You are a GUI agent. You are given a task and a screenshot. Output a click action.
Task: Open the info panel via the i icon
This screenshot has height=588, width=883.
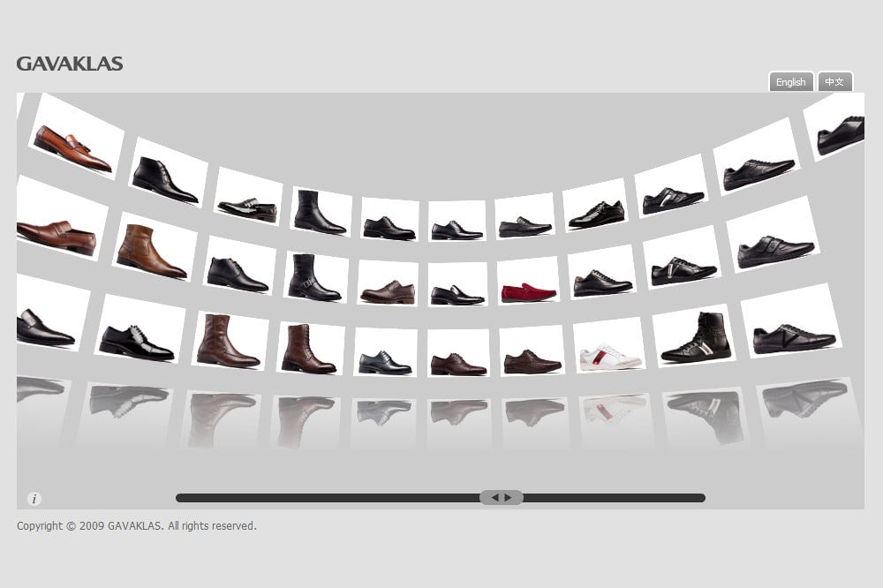pos(34,498)
